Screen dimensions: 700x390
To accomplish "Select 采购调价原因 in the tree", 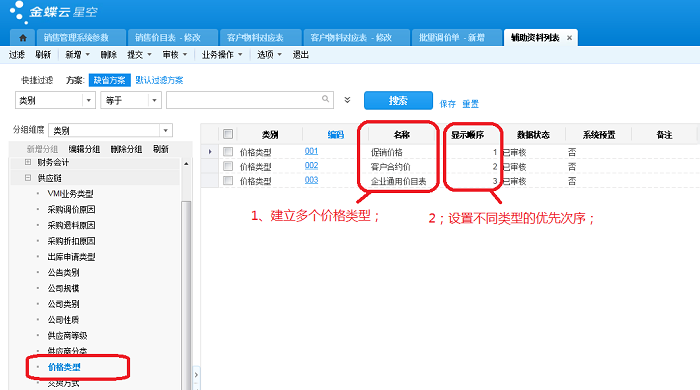I will [71, 209].
